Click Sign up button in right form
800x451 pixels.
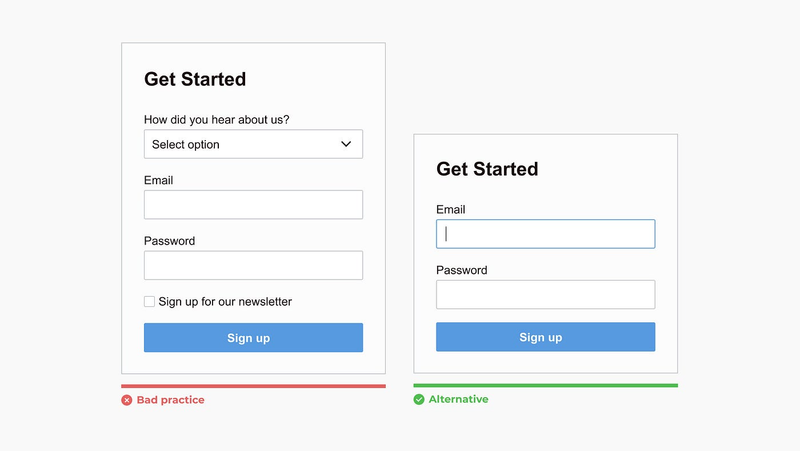pyautogui.click(x=545, y=337)
